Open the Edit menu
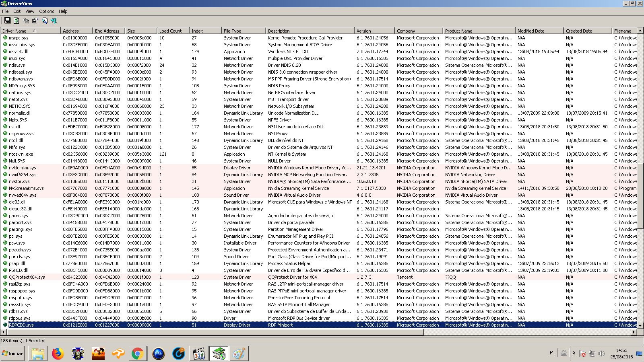Screen dimensions: 644x362 pos(17,11)
